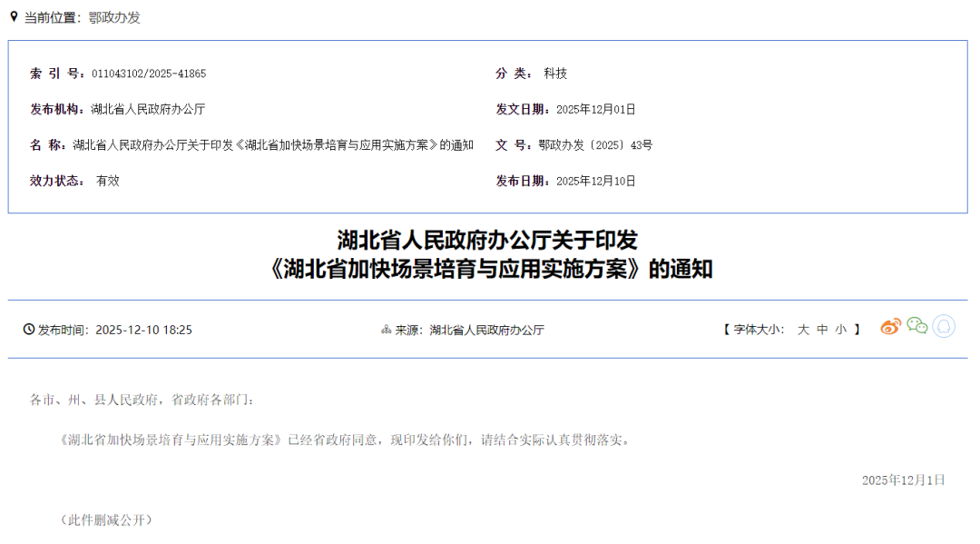This screenshot has width=980, height=544.
Task: Click the location pin icon before 当前位置
Action: point(13,16)
